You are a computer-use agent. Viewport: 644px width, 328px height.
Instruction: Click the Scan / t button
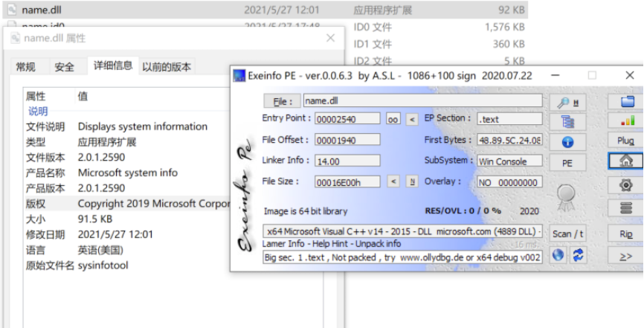(567, 234)
